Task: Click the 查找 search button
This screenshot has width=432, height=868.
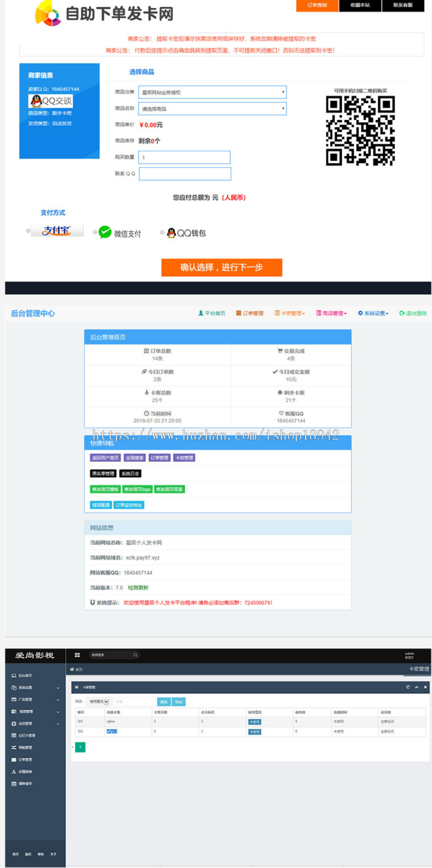Action: (x=164, y=701)
